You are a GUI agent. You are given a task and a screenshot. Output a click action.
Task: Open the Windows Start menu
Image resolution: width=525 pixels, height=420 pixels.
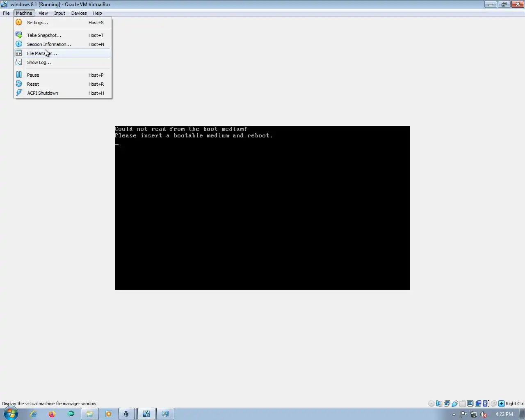coord(11,414)
